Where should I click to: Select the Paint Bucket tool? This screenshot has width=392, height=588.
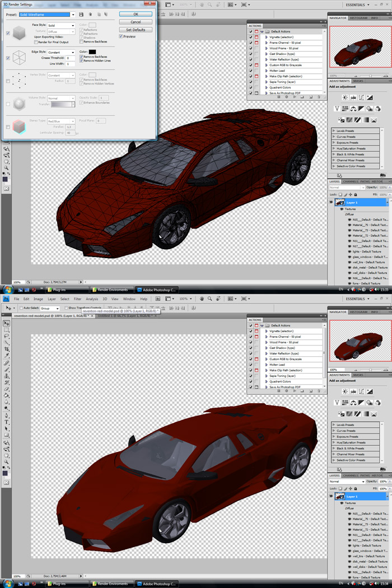click(6, 395)
